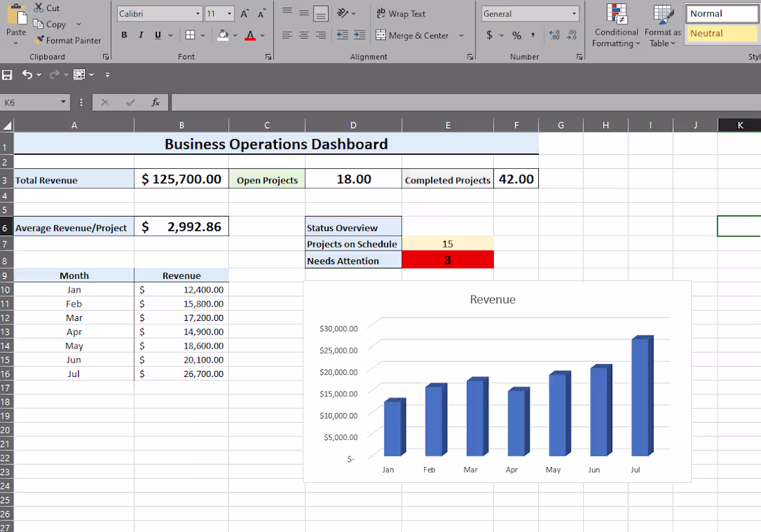Open Alignment settings dialog launcher
761x532 pixels.
point(470,57)
